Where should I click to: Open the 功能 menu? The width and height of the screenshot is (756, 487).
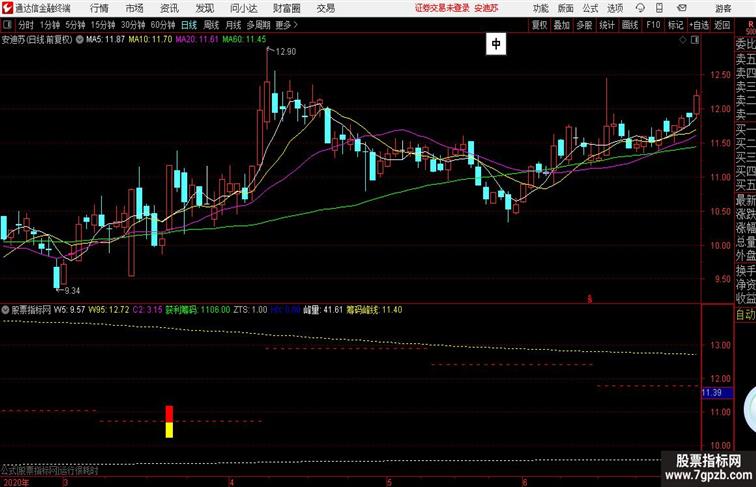point(540,8)
